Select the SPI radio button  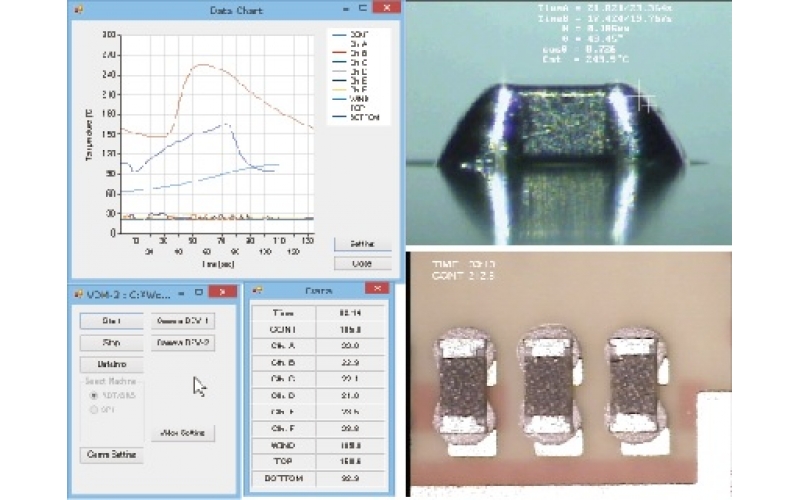click(95, 409)
